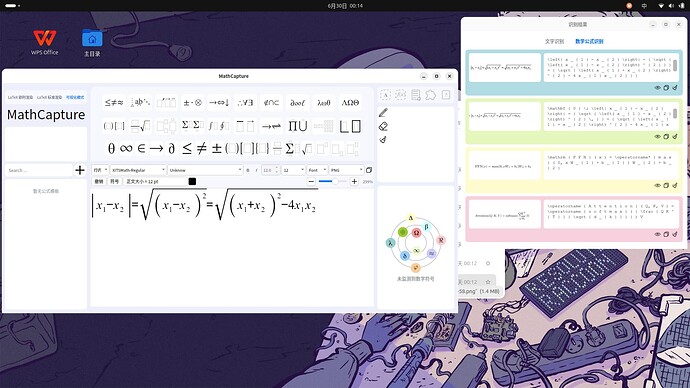The image size is (690, 388).
Task: Click the text region capture icon (dashed A)
Action: (385, 95)
